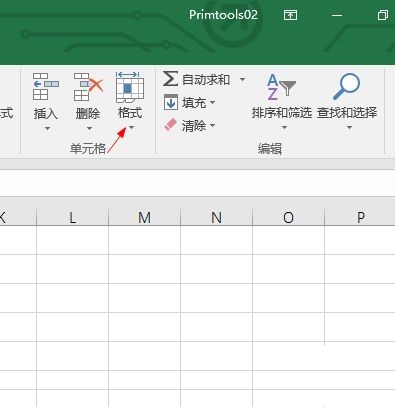Select column N header
The height and width of the screenshot is (407, 395).
click(216, 217)
